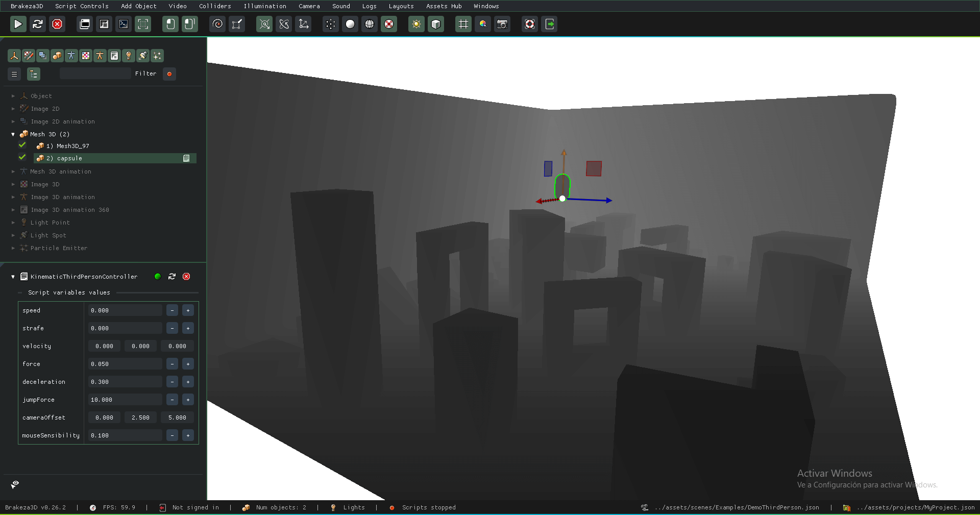Increase jumpForce with the plus button
The image size is (980, 515).
pos(188,400)
